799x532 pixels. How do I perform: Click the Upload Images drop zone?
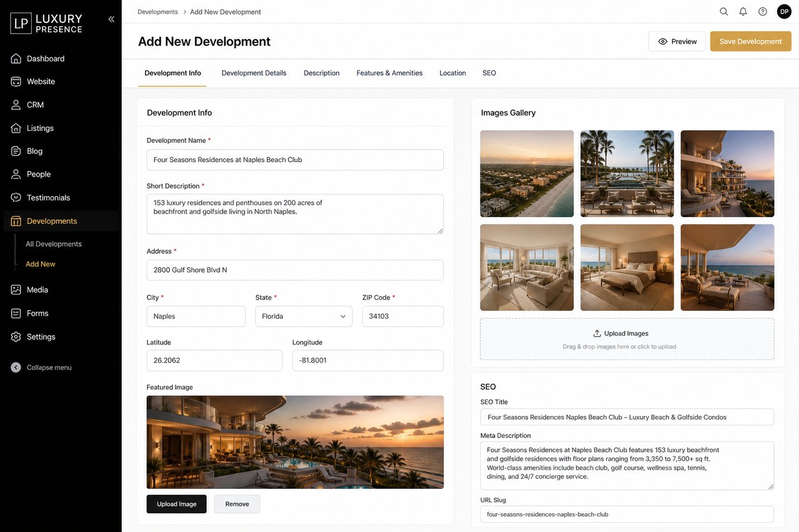[627, 339]
